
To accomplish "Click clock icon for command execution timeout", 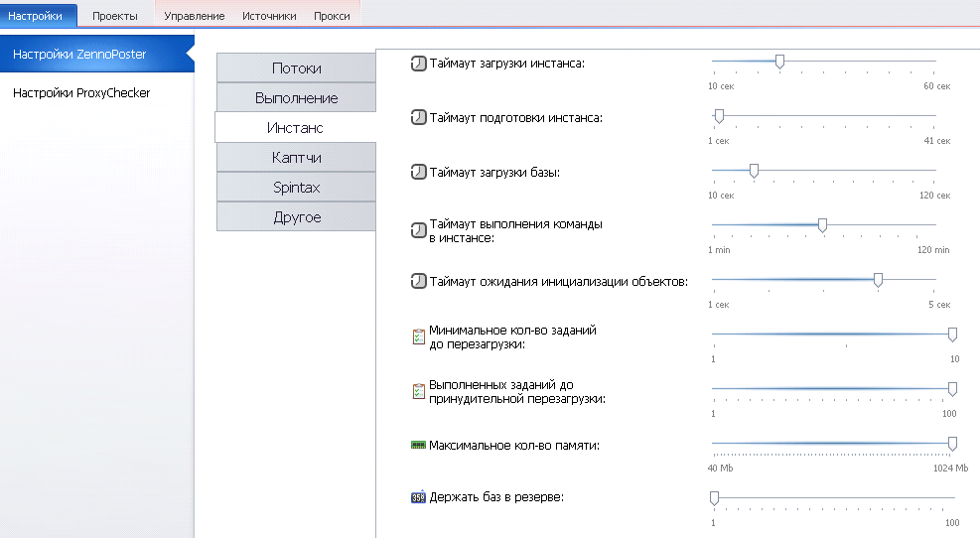I will pos(418,230).
